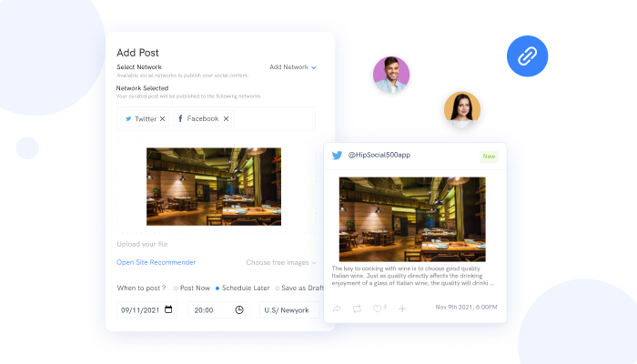
Task: Select Schedule Later radio option
Action: (x=217, y=288)
